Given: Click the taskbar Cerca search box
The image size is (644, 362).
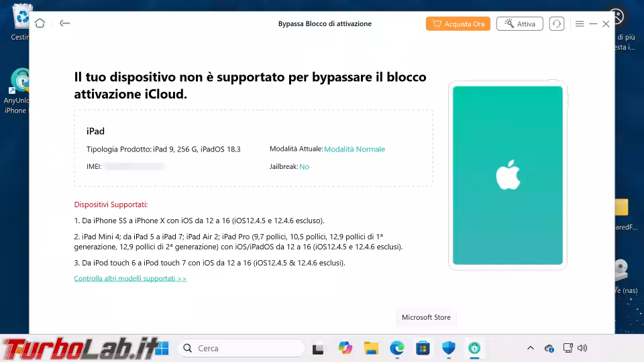Looking at the screenshot, I should 240,348.
